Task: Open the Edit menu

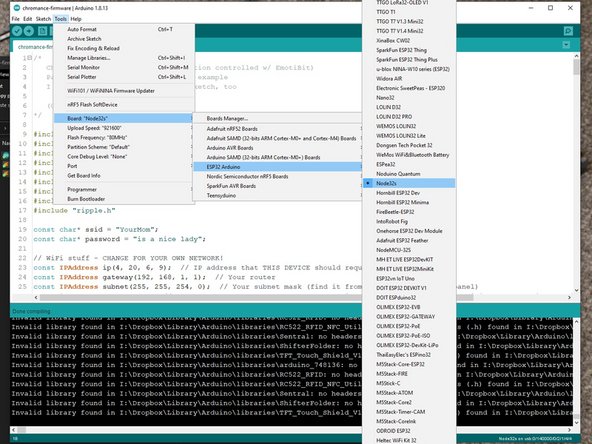Action: (28, 19)
